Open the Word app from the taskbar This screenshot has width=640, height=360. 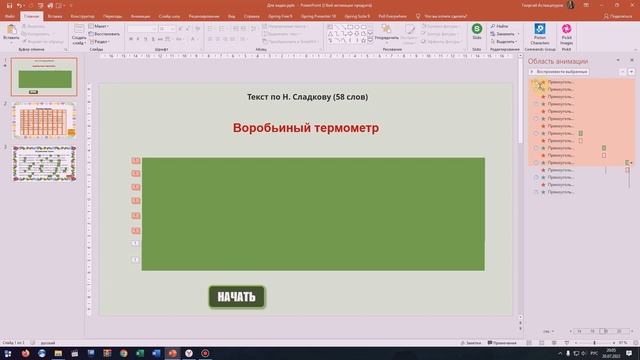tap(156, 353)
